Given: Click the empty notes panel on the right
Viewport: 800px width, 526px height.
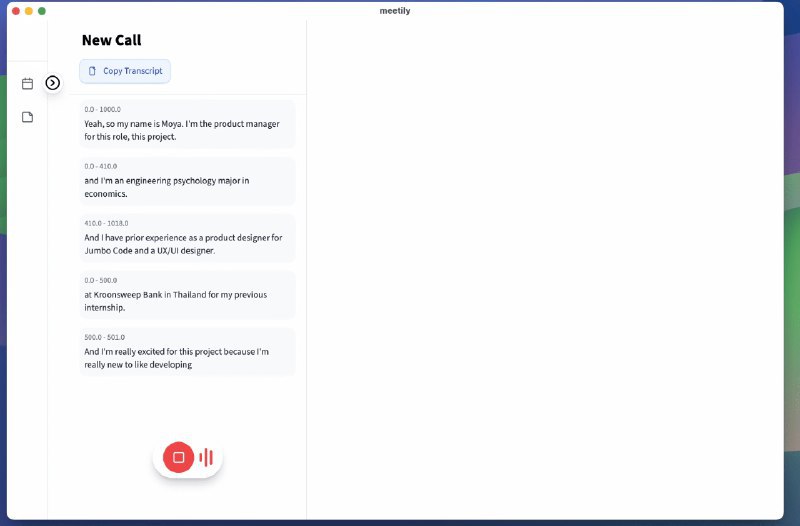Looking at the screenshot, I should click(x=544, y=270).
